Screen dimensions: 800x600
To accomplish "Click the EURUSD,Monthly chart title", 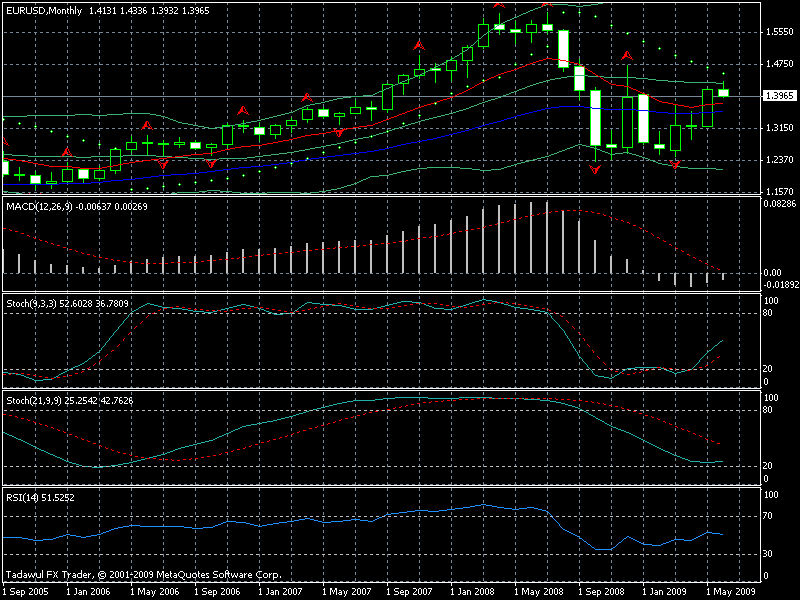I will point(44,11).
